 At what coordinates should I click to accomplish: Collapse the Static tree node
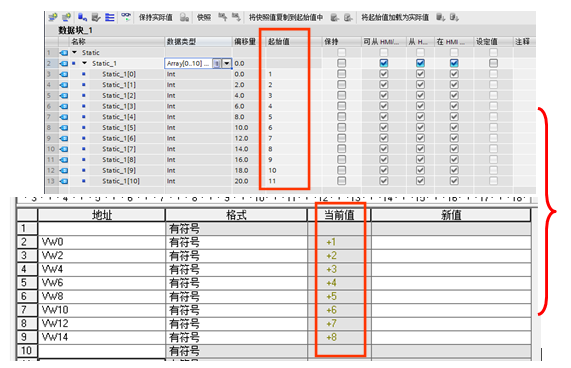(74, 52)
